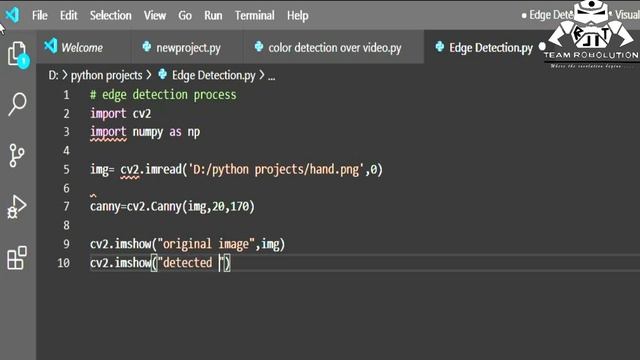
Task: Open the Run and Debug view icon
Action: coord(17,207)
